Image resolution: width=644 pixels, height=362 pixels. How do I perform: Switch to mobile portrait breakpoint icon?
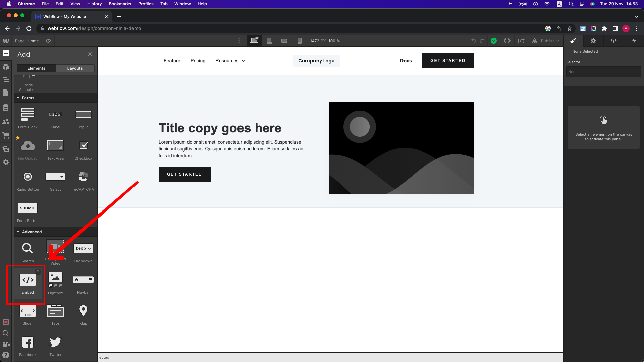pos(300,41)
